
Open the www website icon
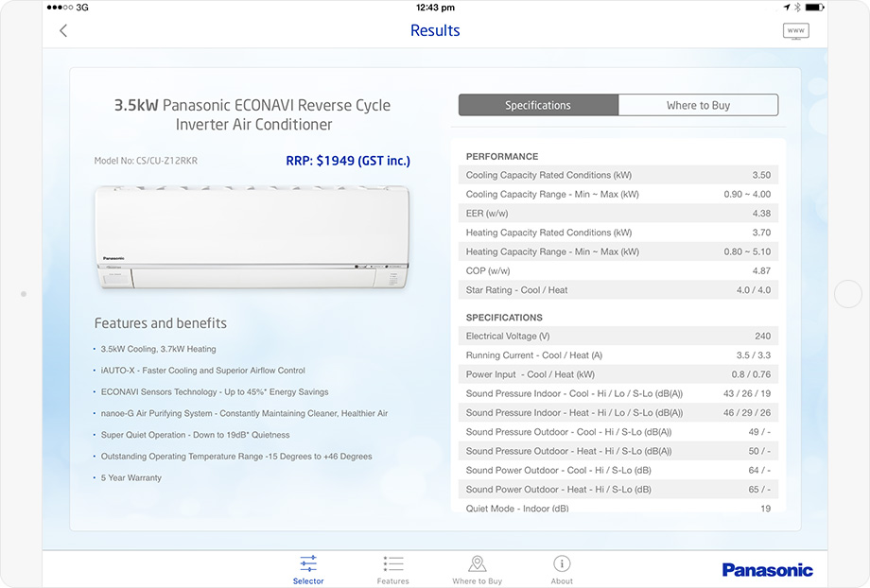795,31
